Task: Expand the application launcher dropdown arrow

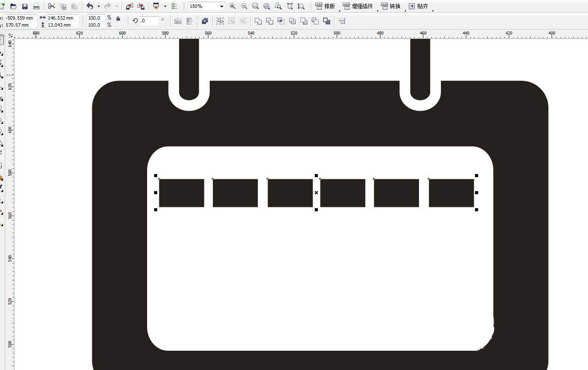Action: pos(165,6)
